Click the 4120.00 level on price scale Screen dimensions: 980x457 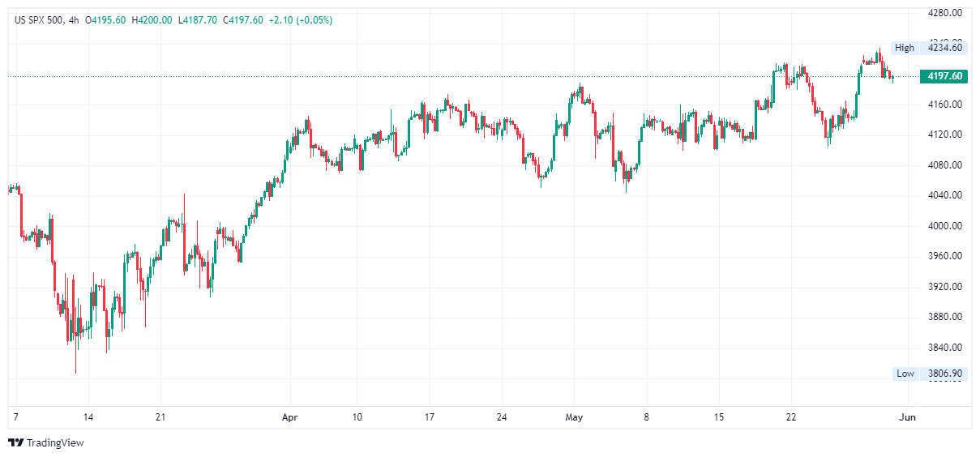click(x=944, y=135)
